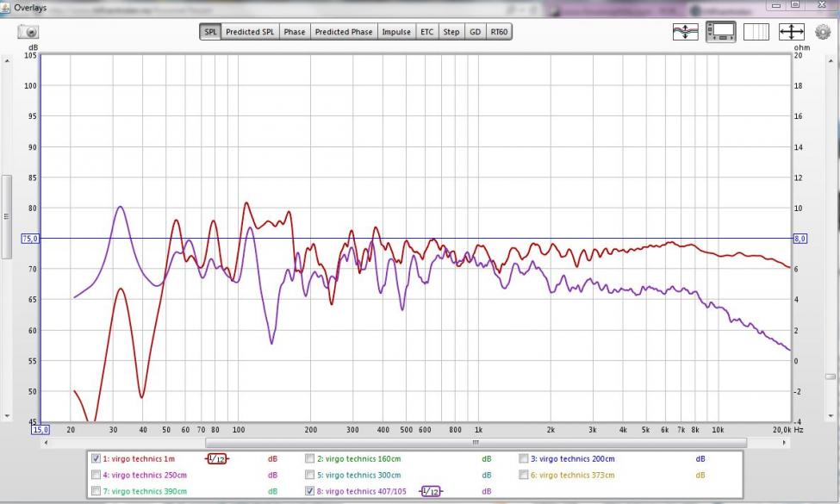Click the zoom-to-fit arrows icon

(792, 32)
